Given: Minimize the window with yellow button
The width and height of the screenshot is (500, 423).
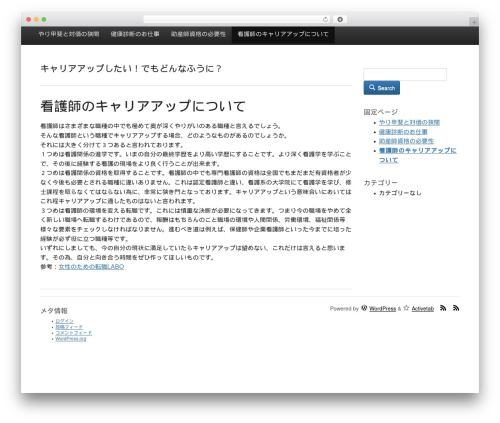Looking at the screenshot, I should pos(36,19).
